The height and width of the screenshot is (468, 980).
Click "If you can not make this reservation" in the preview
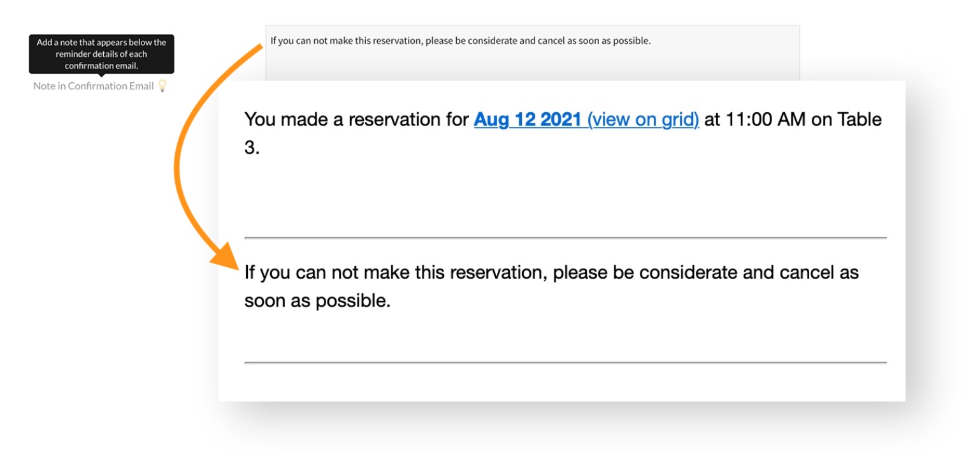pos(395,273)
